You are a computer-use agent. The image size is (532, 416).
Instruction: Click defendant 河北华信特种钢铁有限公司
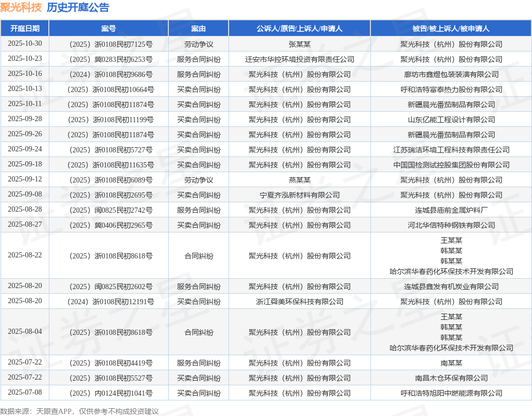pos(451,225)
